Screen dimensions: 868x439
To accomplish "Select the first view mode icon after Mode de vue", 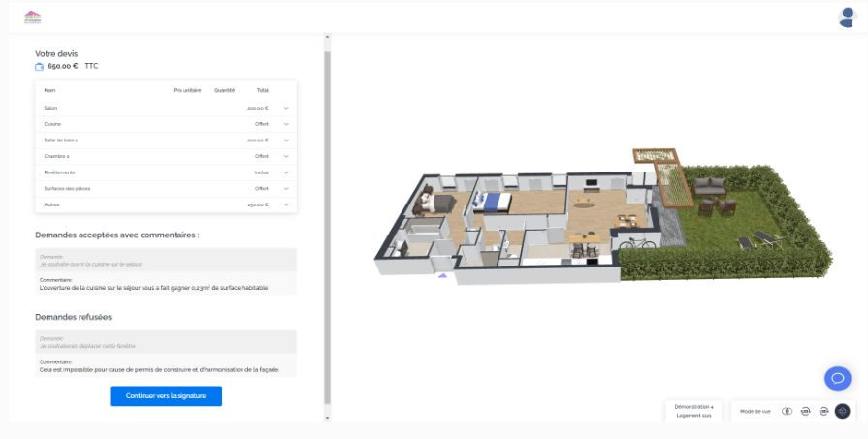I will [x=787, y=411].
